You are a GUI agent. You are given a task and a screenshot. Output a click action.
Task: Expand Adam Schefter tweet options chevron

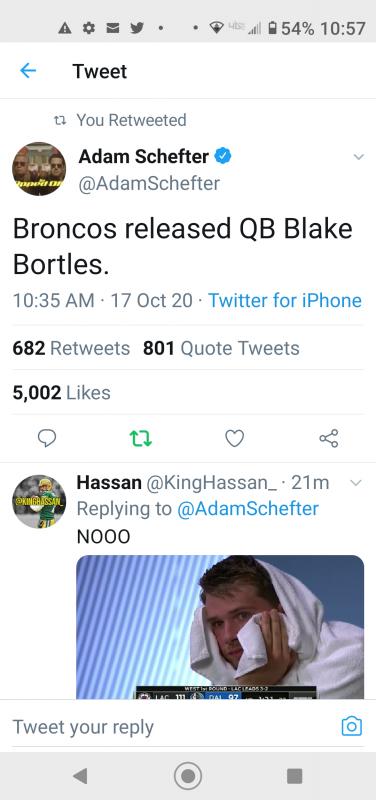[x=359, y=157]
